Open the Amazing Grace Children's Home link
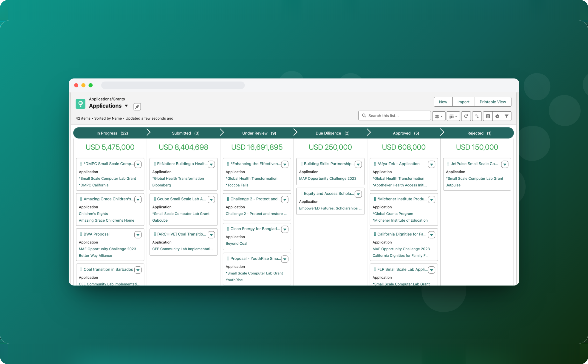This screenshot has height=364, width=588. (x=106, y=220)
